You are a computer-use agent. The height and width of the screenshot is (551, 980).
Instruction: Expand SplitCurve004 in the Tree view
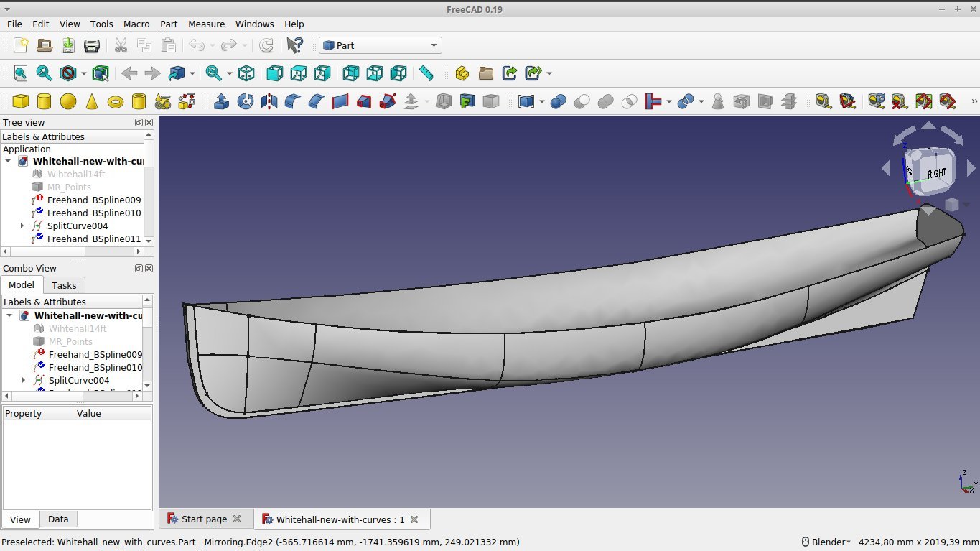[23, 226]
